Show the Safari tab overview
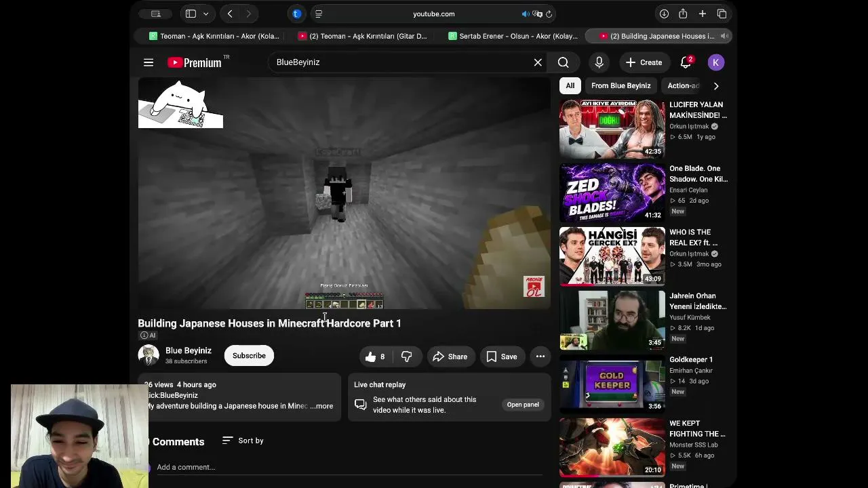 click(722, 14)
